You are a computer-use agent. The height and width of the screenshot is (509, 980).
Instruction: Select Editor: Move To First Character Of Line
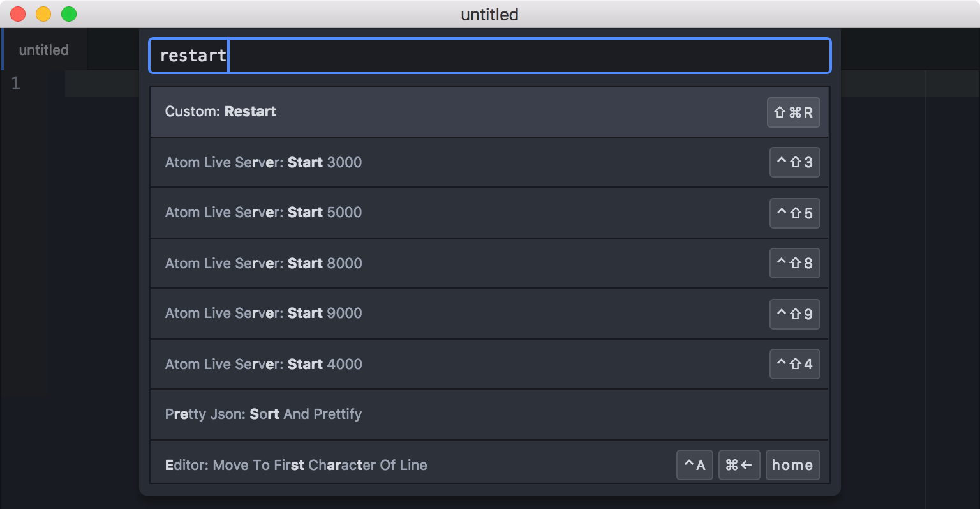pos(383,465)
